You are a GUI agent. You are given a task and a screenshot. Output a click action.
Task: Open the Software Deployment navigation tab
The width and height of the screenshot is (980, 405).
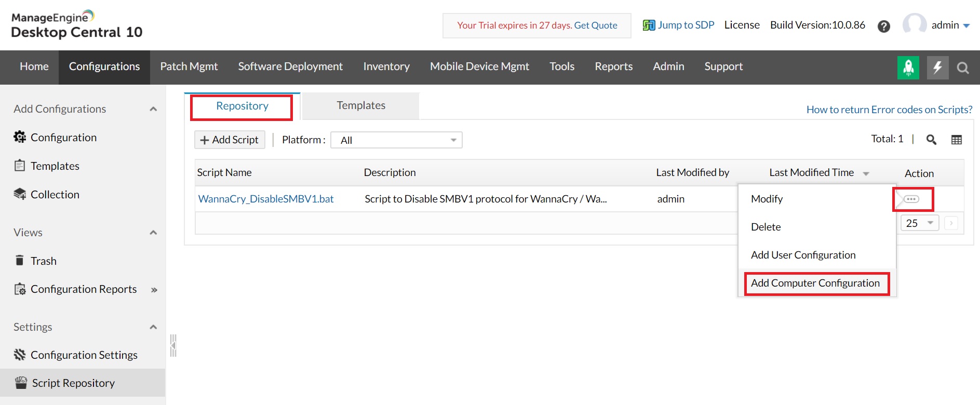[290, 66]
